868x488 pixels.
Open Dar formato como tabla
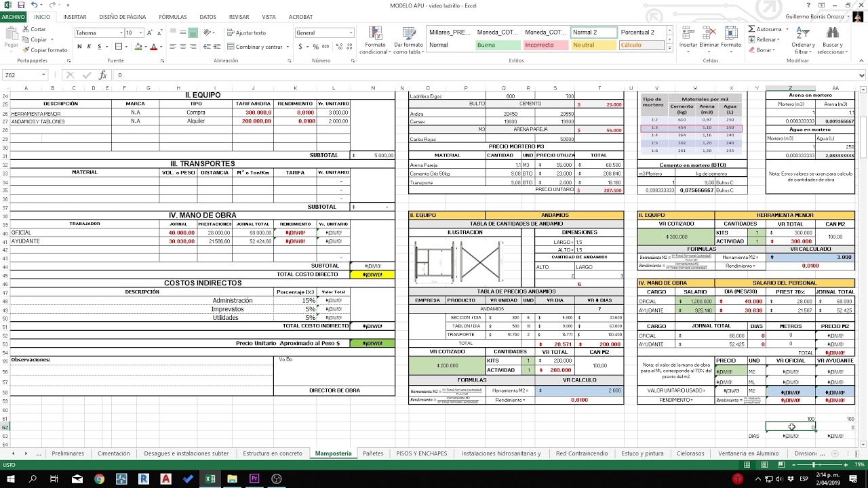tap(408, 40)
